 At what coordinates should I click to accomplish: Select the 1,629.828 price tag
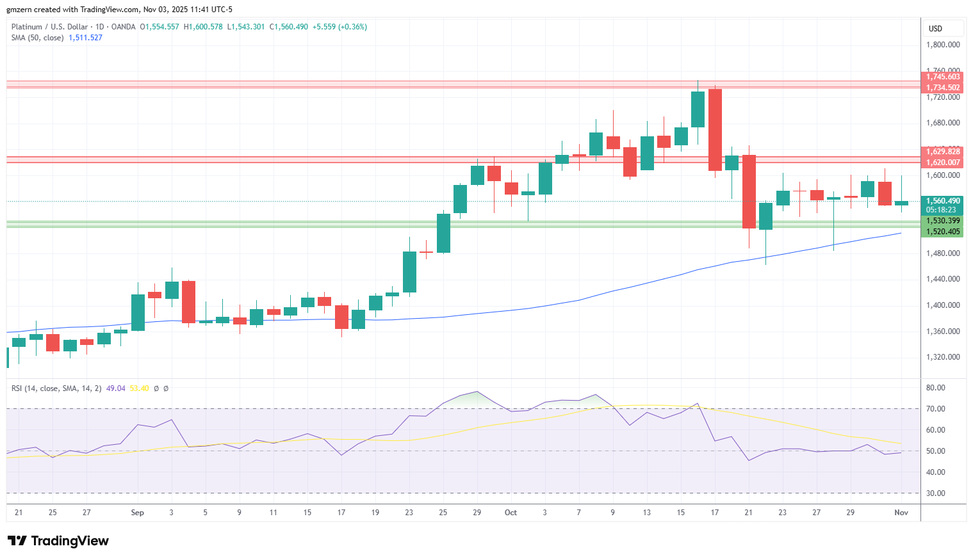(x=942, y=152)
